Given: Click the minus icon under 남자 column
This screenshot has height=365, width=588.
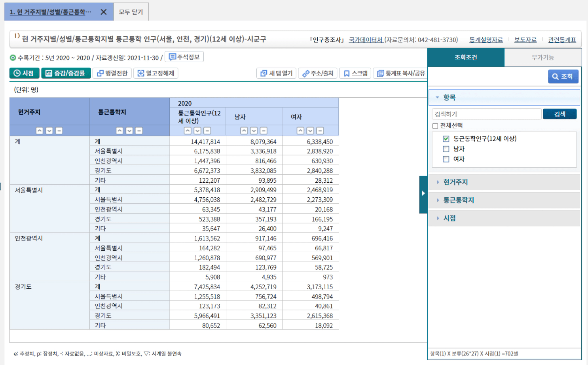Looking at the screenshot, I should click(x=264, y=130).
